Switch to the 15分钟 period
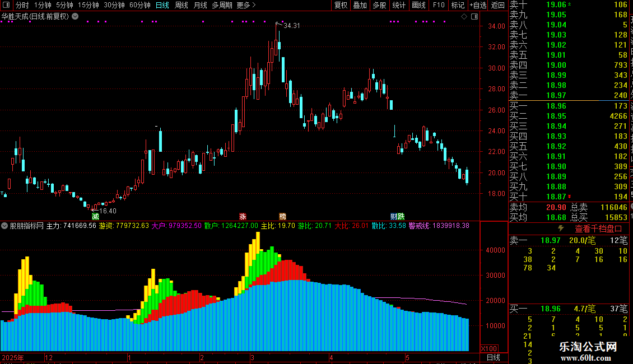This screenshot has height=364, width=633. tap(89, 5)
